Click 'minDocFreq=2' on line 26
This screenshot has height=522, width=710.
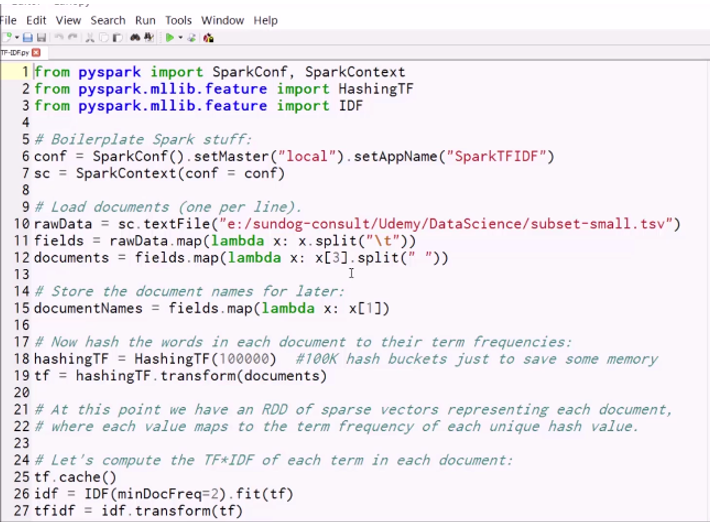(168, 494)
